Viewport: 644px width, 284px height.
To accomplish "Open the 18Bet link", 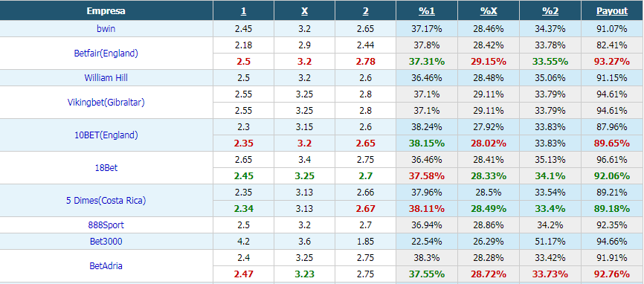I will pyautogui.click(x=106, y=168).
